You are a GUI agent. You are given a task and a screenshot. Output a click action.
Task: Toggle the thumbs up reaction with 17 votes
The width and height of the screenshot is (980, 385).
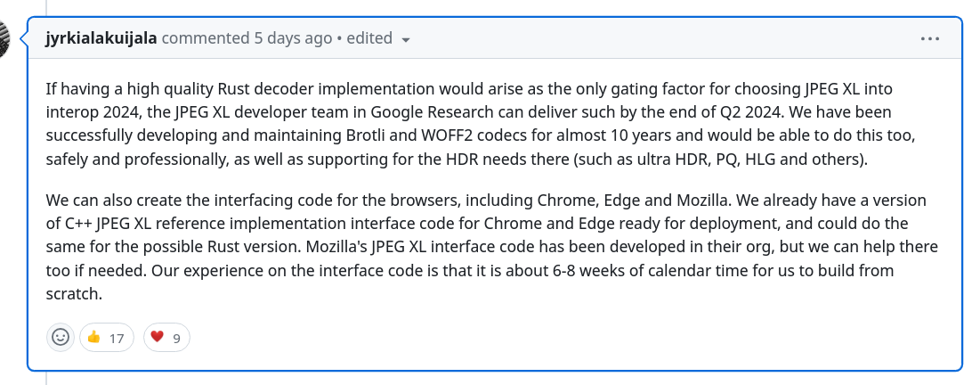pyautogui.click(x=106, y=338)
